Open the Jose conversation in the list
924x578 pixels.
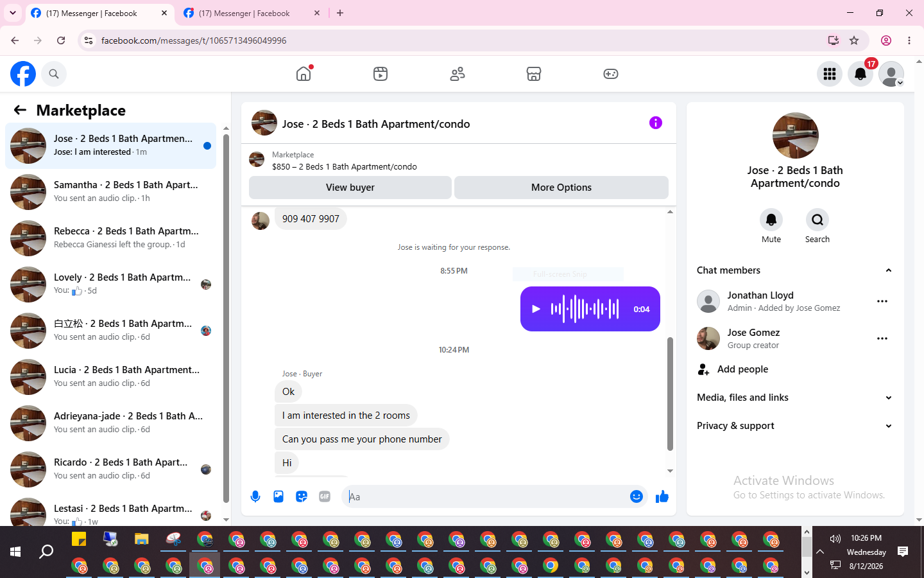[x=111, y=146]
